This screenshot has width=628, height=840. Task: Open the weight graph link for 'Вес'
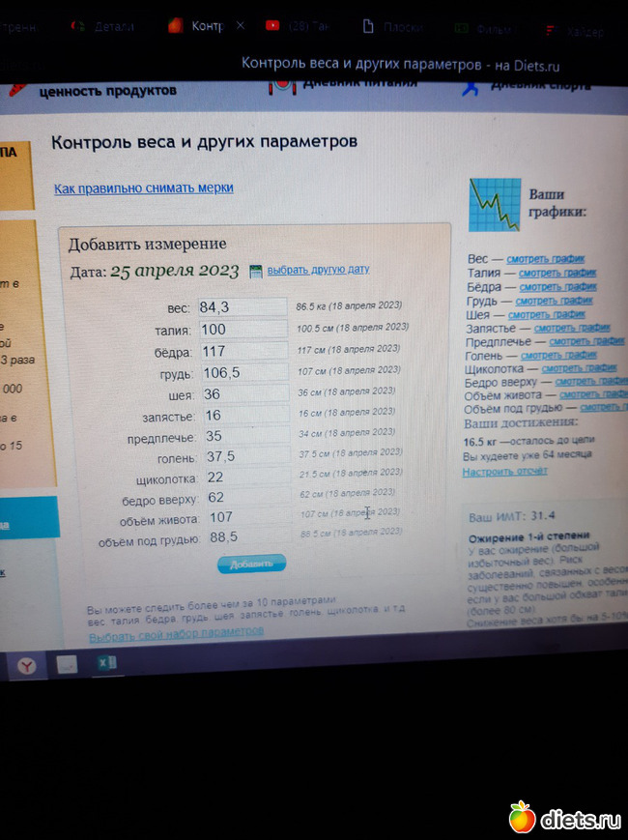click(x=546, y=259)
